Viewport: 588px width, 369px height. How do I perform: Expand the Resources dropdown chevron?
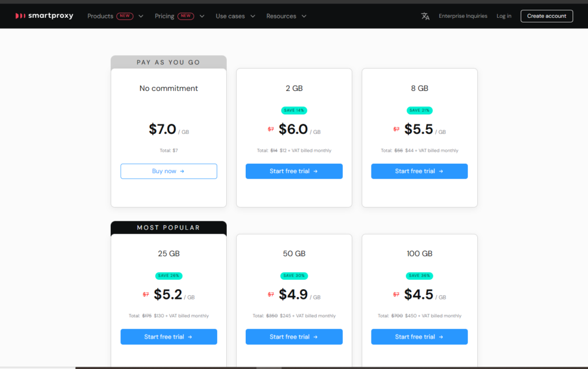(304, 16)
